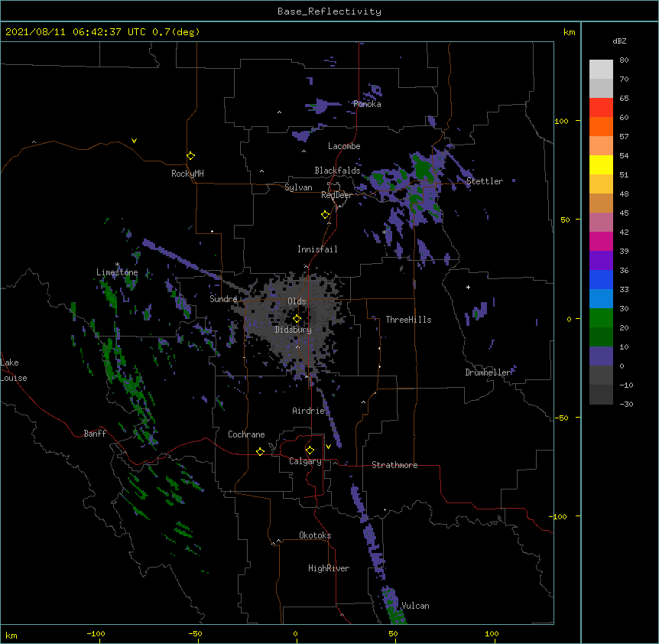Select the Innisfail city label
The image size is (659, 644).
pyautogui.click(x=317, y=249)
